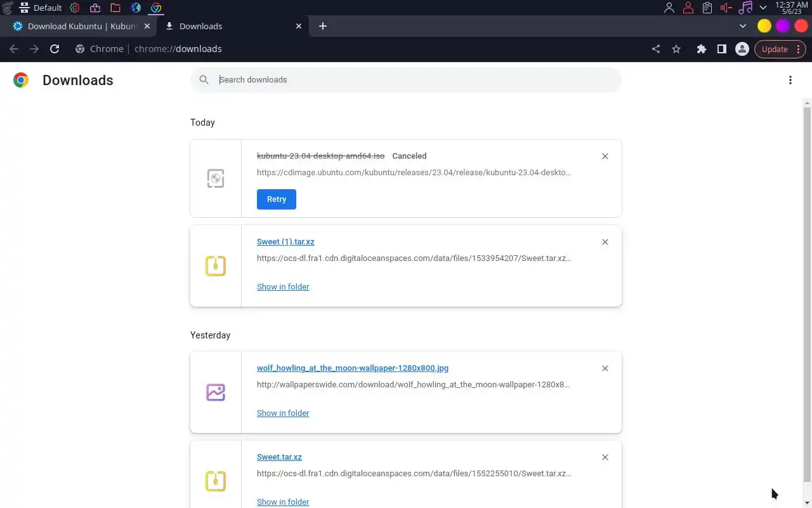Screen dimensions: 812x508
Task: Remove Sweet (1).tar.xz from the list
Action: click(x=605, y=242)
